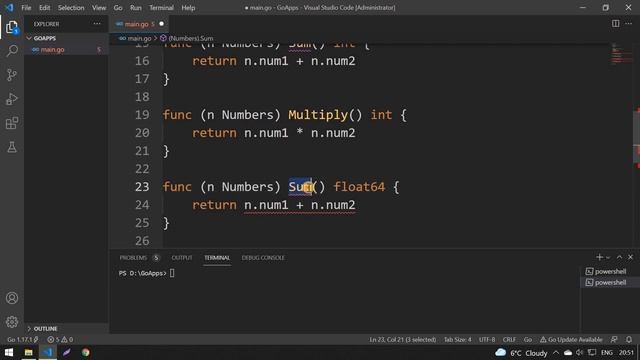Click the Ln 23, Col 21 cursor position
The height and width of the screenshot is (360, 640).
pos(402,340)
